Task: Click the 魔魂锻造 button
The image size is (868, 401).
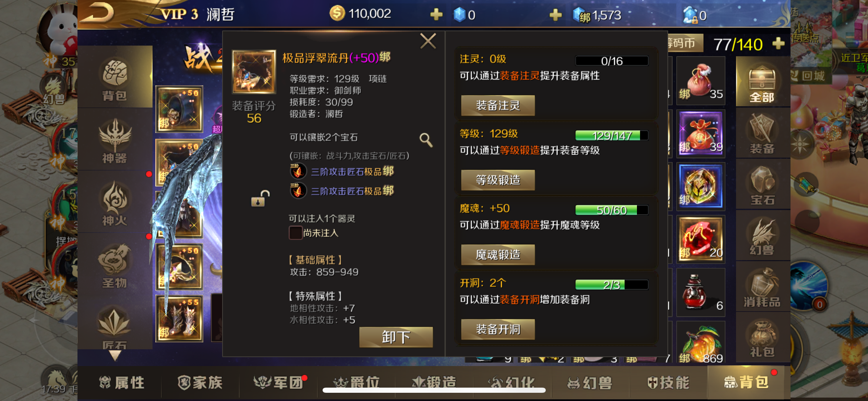Action: (x=498, y=255)
